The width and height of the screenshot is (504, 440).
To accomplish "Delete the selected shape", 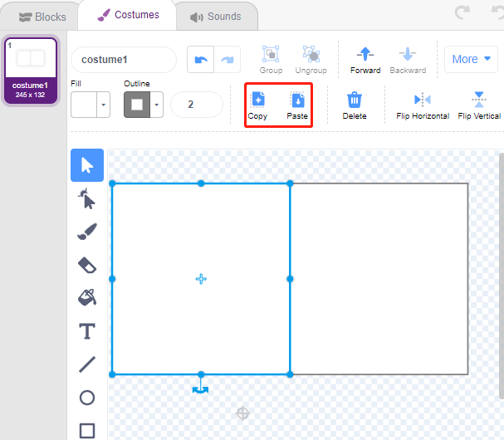I will pyautogui.click(x=355, y=105).
